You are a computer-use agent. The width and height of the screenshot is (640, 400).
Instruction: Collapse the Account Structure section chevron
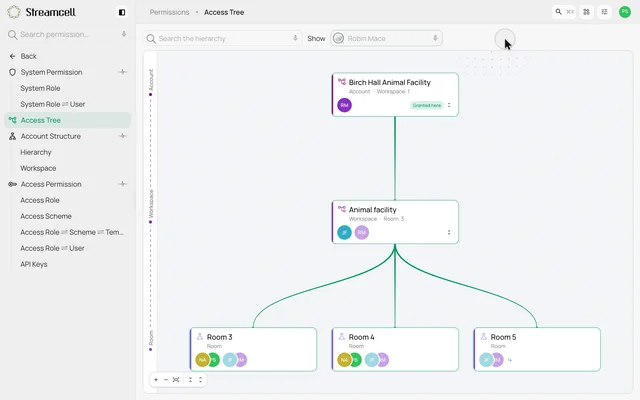click(x=122, y=136)
